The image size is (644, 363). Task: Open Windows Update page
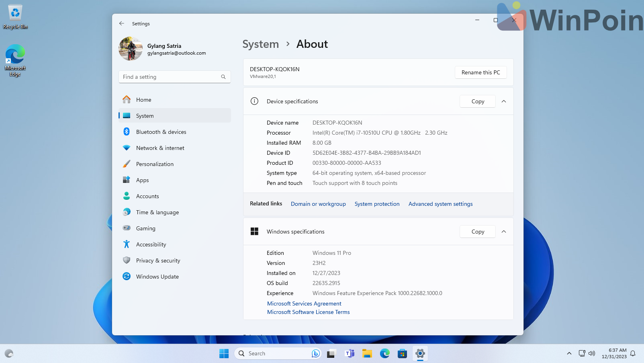coord(157,277)
